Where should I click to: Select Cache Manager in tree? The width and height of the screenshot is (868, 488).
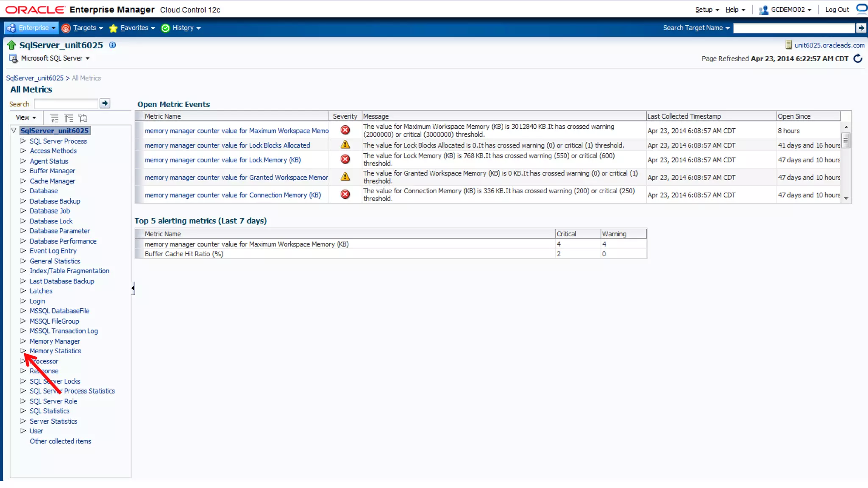[52, 181]
